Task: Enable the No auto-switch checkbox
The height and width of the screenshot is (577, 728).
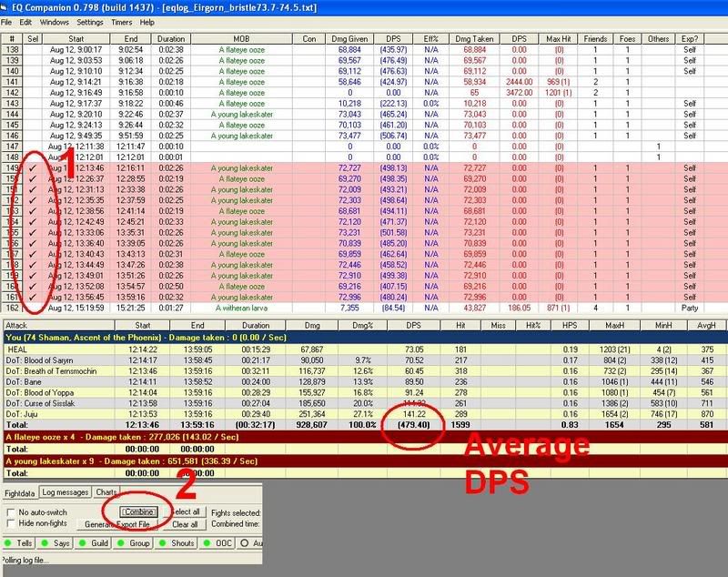Action: point(11,512)
